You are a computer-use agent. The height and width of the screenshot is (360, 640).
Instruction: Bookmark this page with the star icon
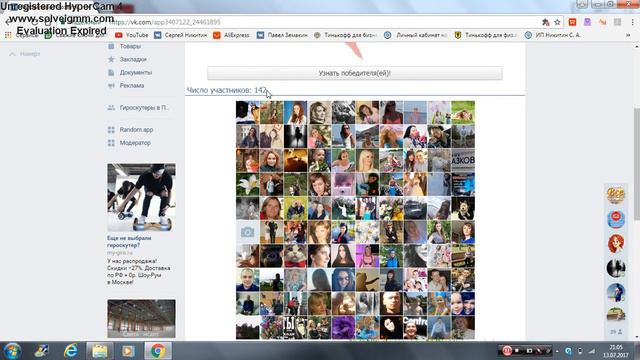tap(557, 22)
